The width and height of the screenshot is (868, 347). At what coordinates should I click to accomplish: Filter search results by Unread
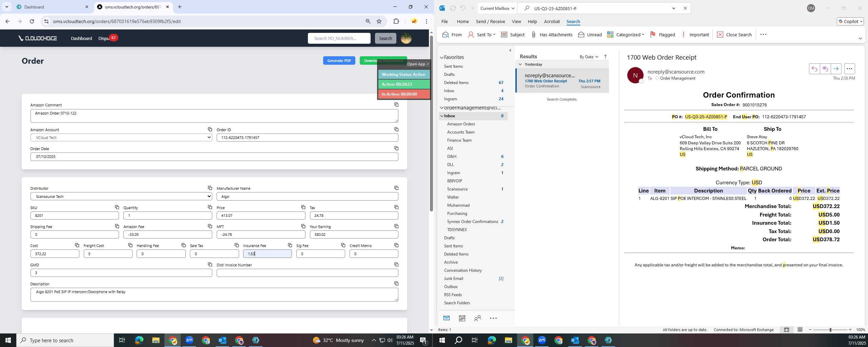(590, 35)
